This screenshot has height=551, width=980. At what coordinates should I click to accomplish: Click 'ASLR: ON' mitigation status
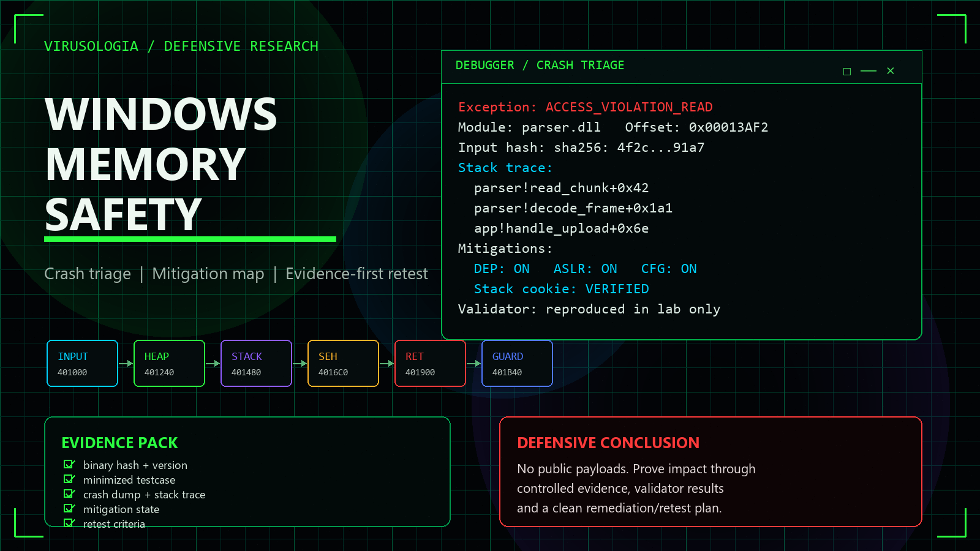coord(585,269)
